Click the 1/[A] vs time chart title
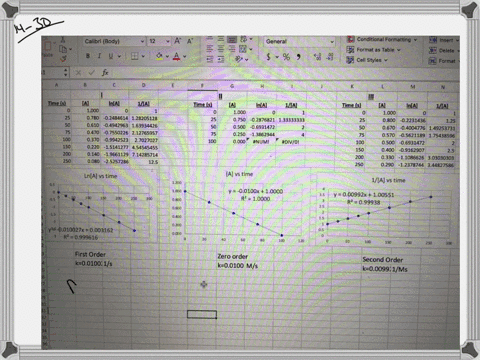This screenshot has width=480, height=360. click(388, 180)
